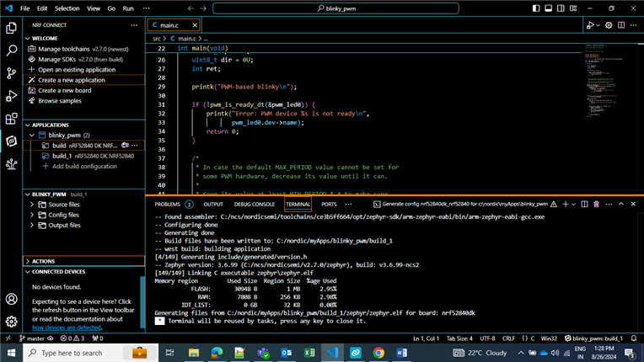Open the Extensions view icon
Image resolution: width=644 pixels, height=362 pixels.
tap(11, 119)
